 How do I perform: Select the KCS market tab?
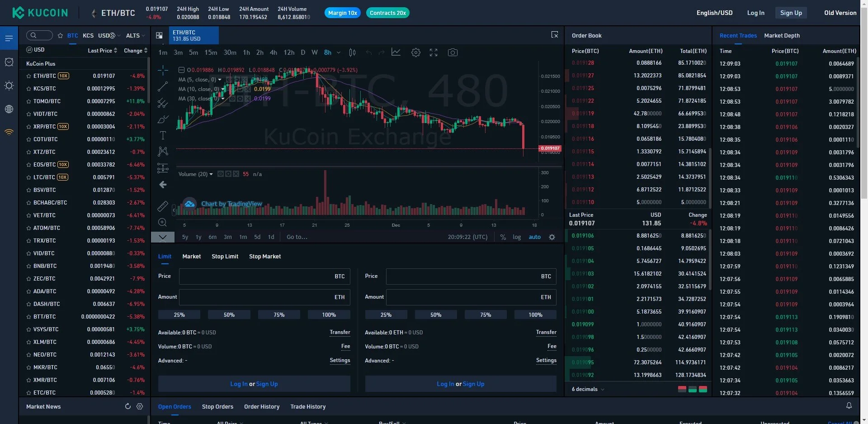[88, 35]
